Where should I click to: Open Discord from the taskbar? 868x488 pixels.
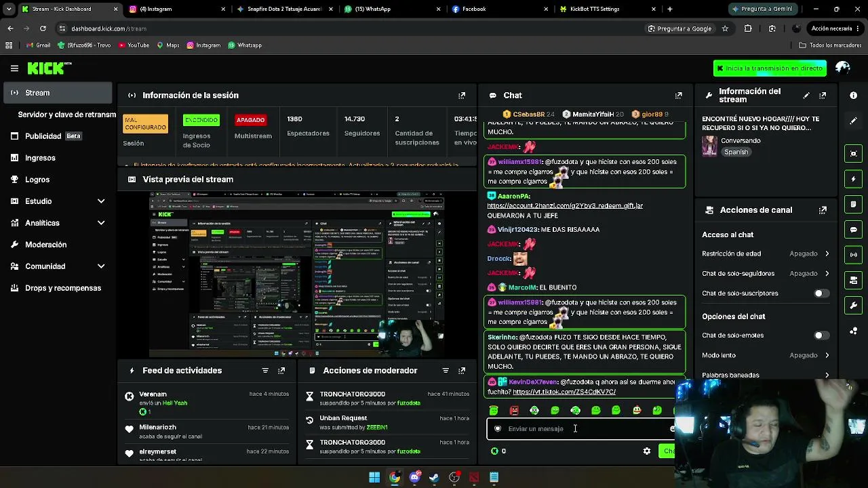[x=415, y=477]
